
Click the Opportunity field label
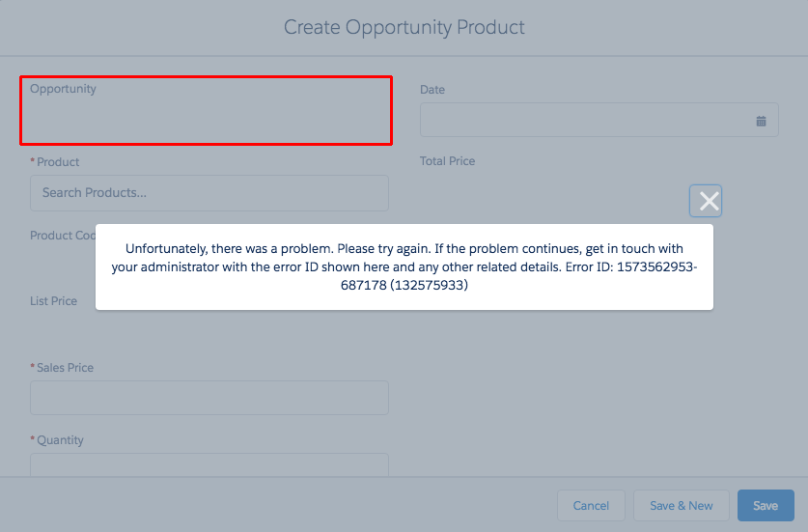tap(63, 89)
